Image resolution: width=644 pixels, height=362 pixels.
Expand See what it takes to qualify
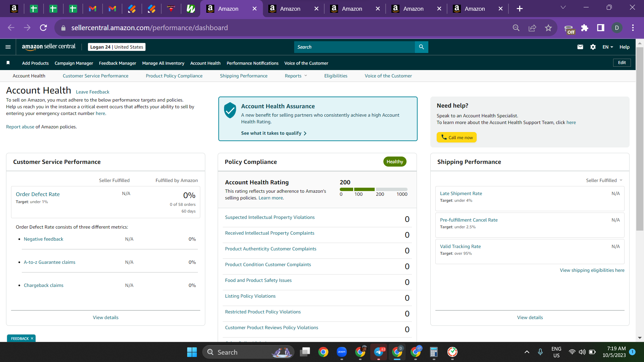tap(274, 133)
